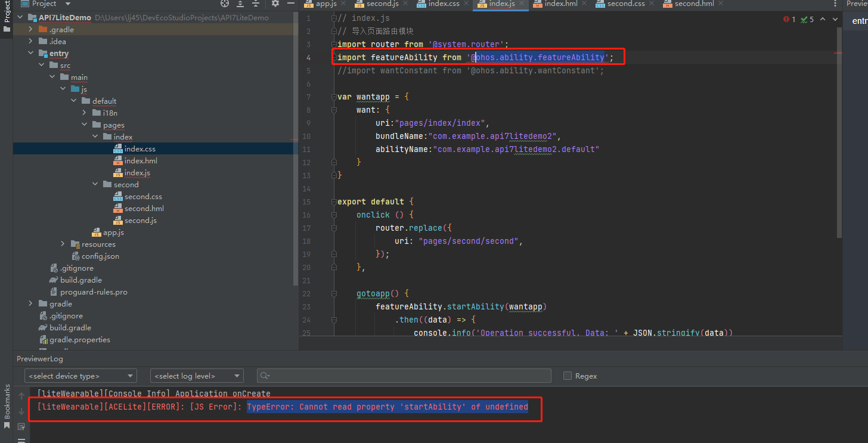Expand the i18n folder
The image size is (868, 443).
point(84,113)
